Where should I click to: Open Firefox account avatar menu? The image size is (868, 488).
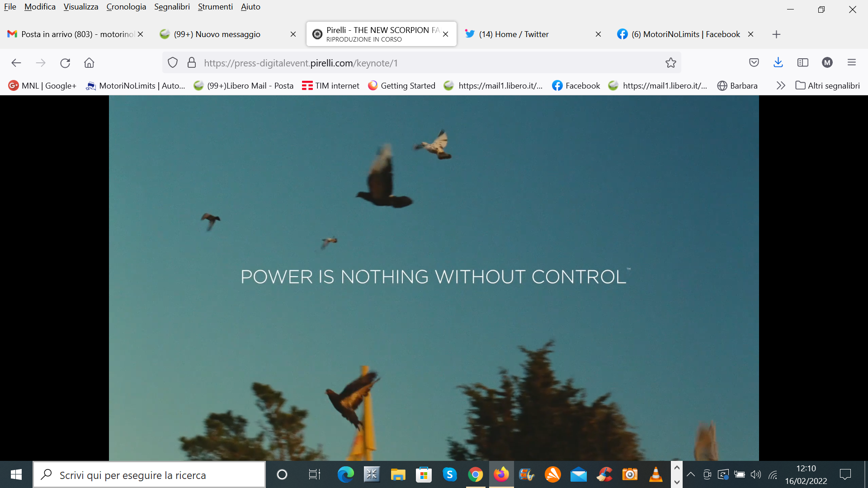point(827,63)
